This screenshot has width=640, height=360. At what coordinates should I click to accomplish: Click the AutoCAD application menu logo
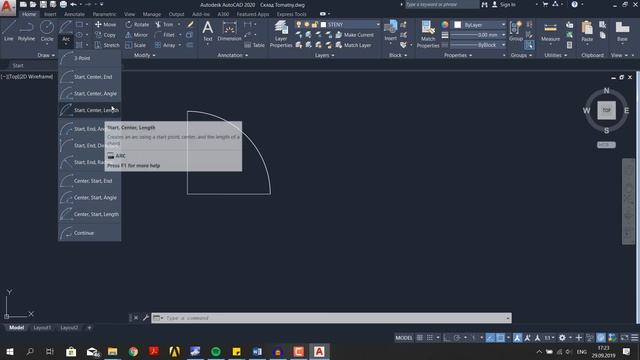point(7,7)
